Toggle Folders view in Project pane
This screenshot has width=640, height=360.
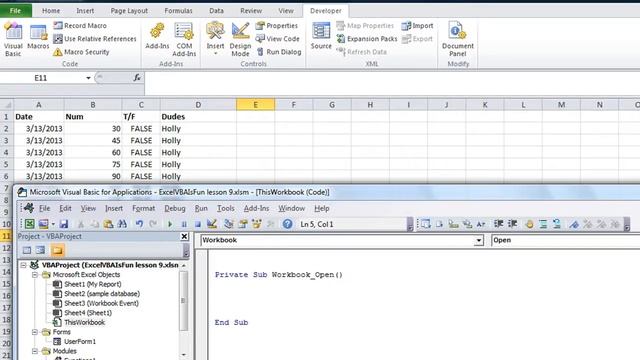click(x=58, y=250)
